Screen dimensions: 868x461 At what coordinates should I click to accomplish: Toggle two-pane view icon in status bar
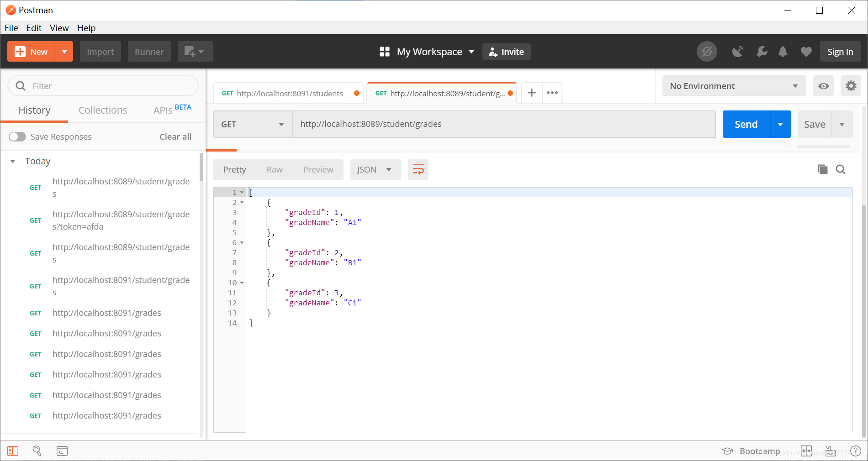point(806,451)
